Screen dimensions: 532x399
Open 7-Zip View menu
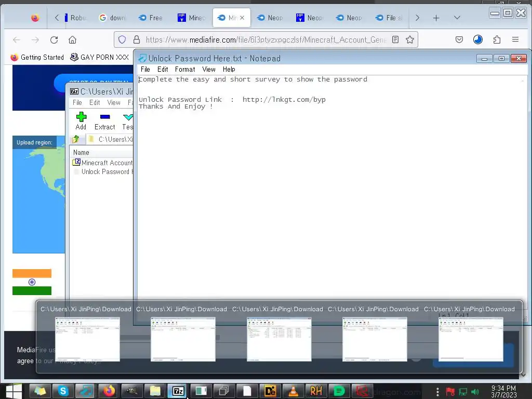pyautogui.click(x=114, y=102)
